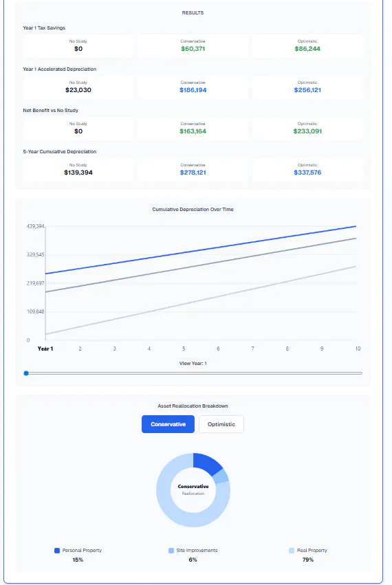
Task: Switch to the Optimistic reallocation tab
Action: click(x=221, y=424)
